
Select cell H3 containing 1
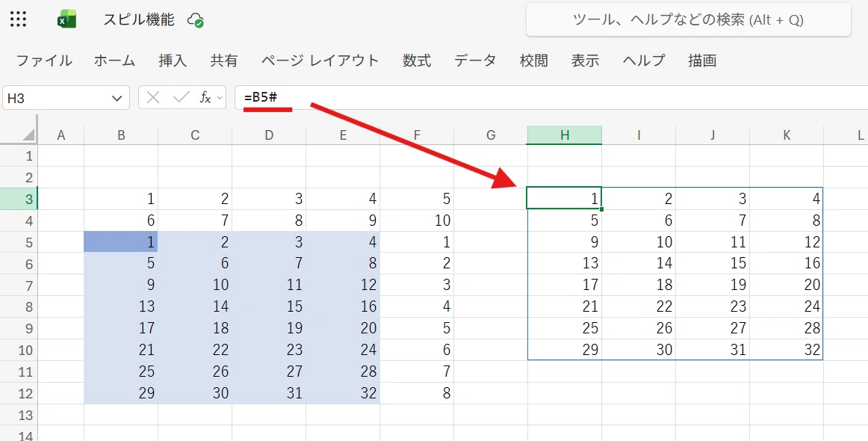coord(564,198)
